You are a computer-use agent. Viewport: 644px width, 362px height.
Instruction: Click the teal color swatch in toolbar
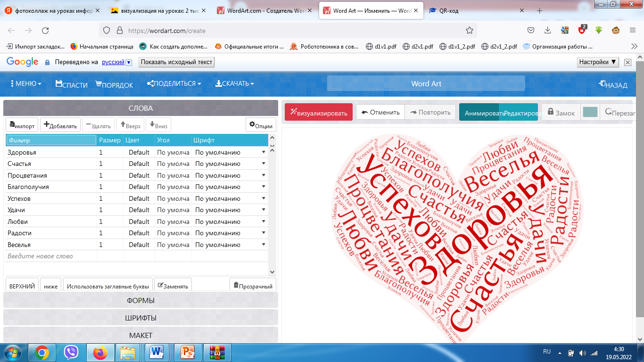590,112
